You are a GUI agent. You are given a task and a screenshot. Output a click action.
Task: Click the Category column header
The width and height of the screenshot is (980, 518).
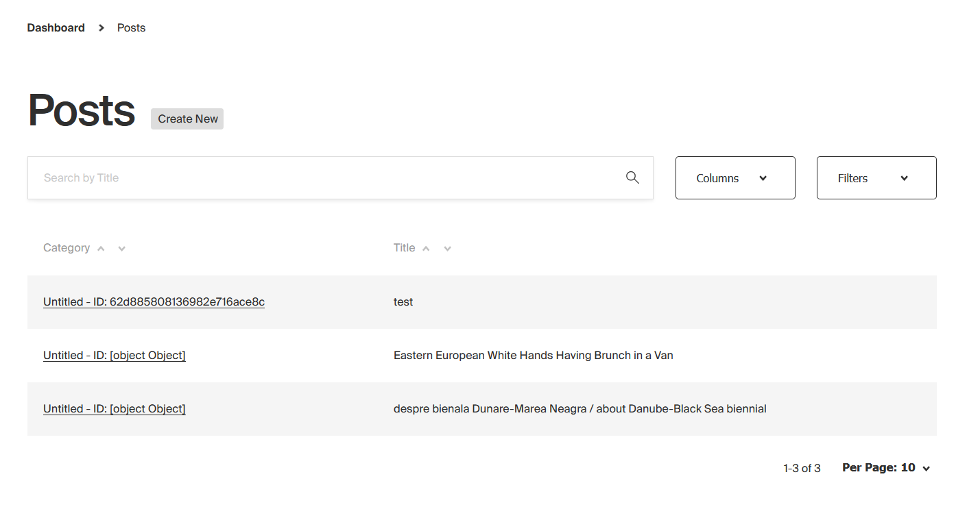click(67, 248)
